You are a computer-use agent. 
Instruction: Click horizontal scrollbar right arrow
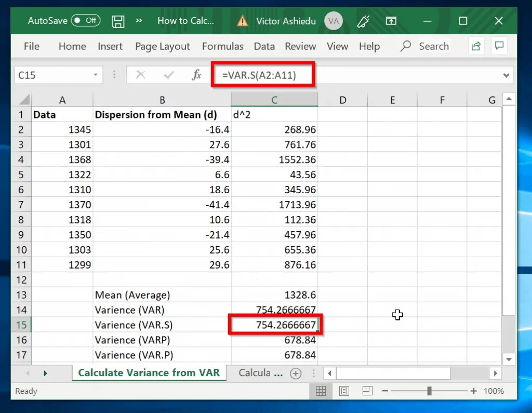pos(495,374)
